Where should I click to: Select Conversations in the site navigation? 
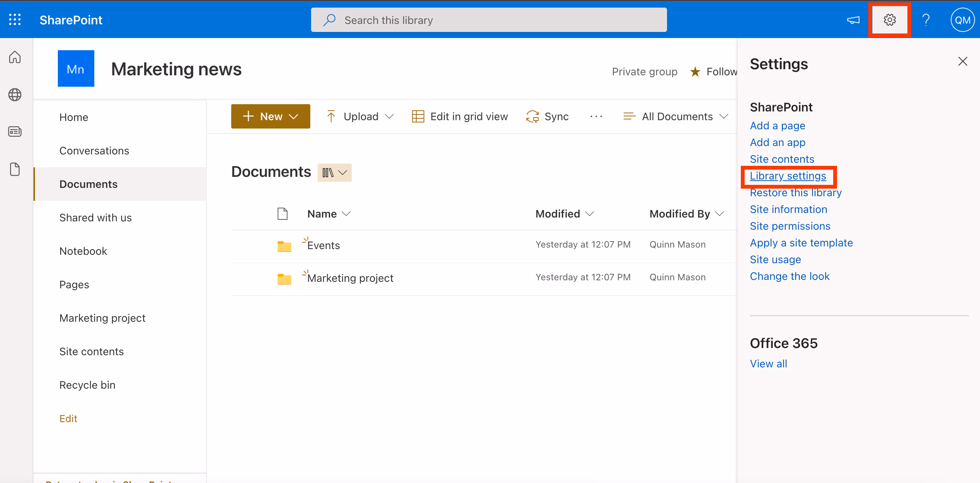pyautogui.click(x=94, y=151)
